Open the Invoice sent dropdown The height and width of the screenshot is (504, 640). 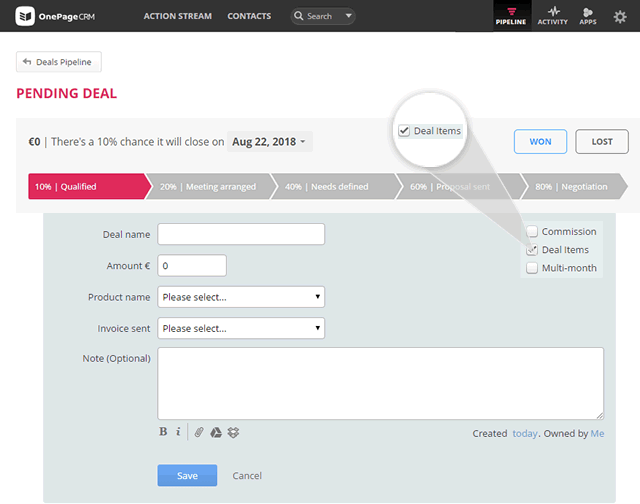point(241,328)
